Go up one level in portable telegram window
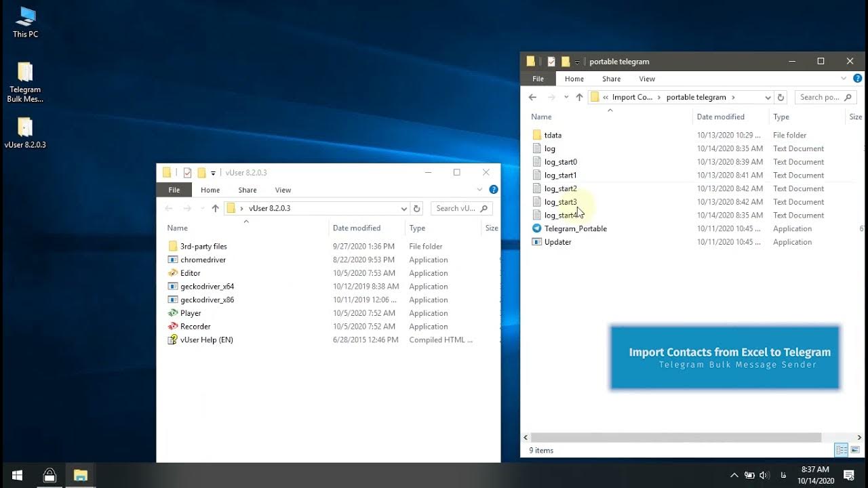The width and height of the screenshot is (868, 488). (x=579, y=97)
